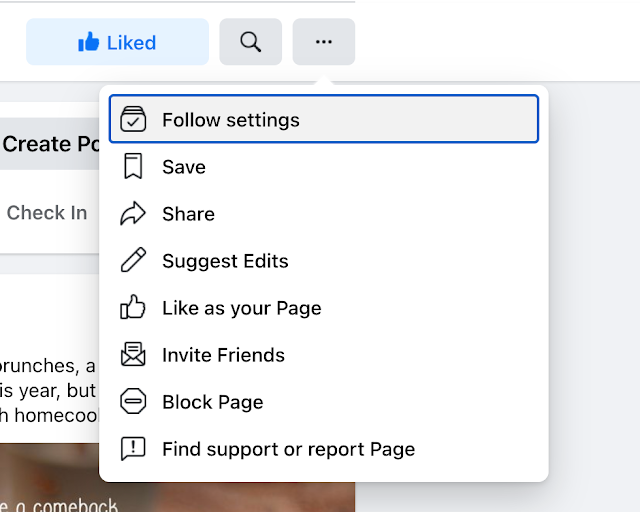Choose Block Page from the menu
This screenshot has width=640, height=512.
[212, 402]
